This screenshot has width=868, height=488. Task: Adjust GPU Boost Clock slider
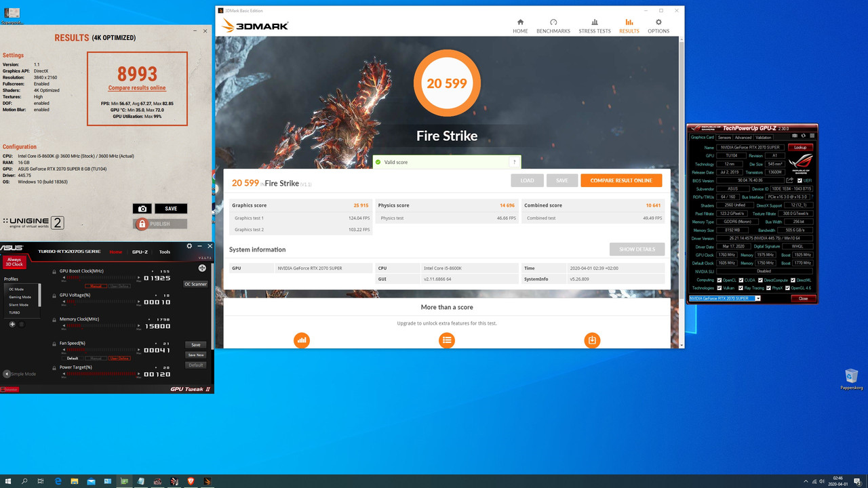101,278
